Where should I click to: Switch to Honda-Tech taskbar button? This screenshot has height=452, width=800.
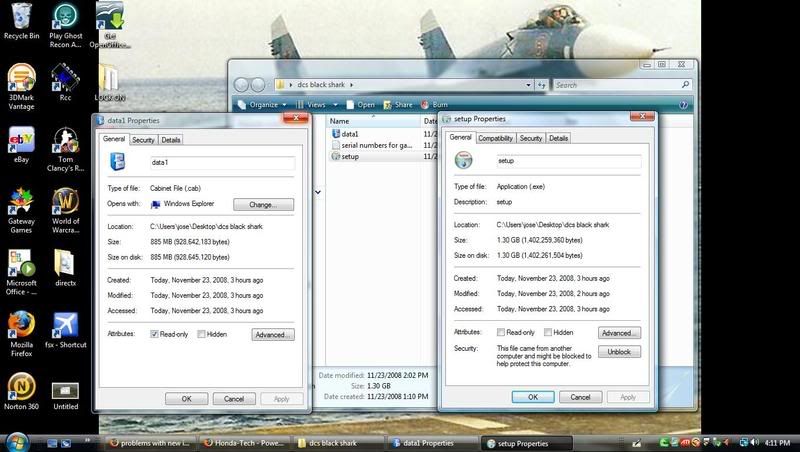[x=245, y=443]
